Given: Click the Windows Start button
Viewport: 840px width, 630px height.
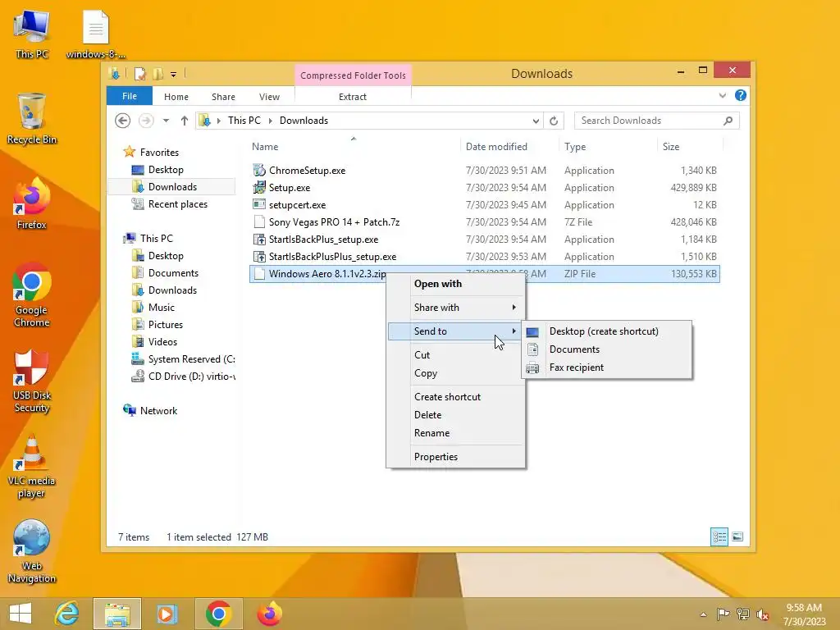Looking at the screenshot, I should click(x=21, y=614).
